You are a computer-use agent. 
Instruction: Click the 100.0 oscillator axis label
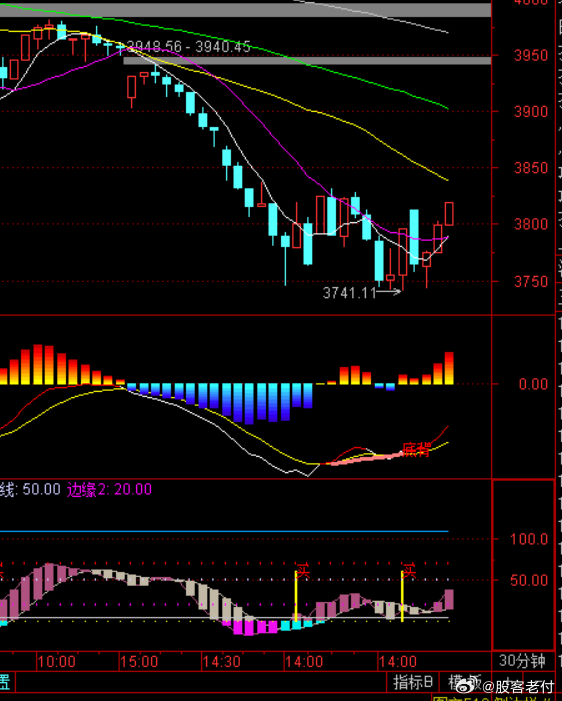point(529,539)
